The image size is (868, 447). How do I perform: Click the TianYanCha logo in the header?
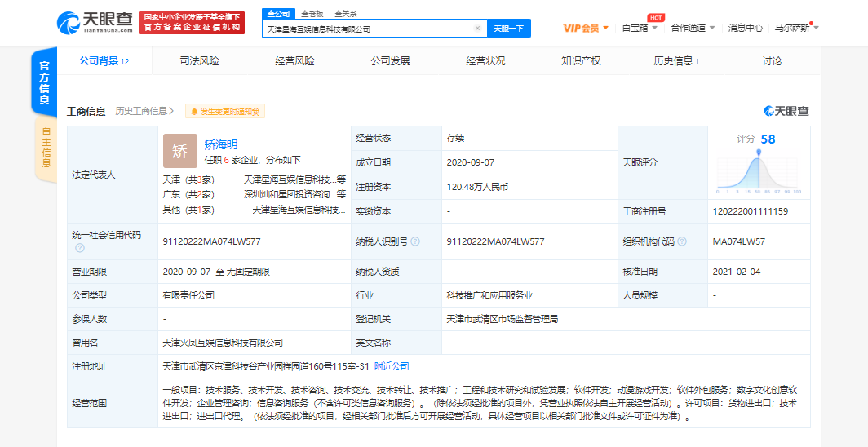click(95, 22)
